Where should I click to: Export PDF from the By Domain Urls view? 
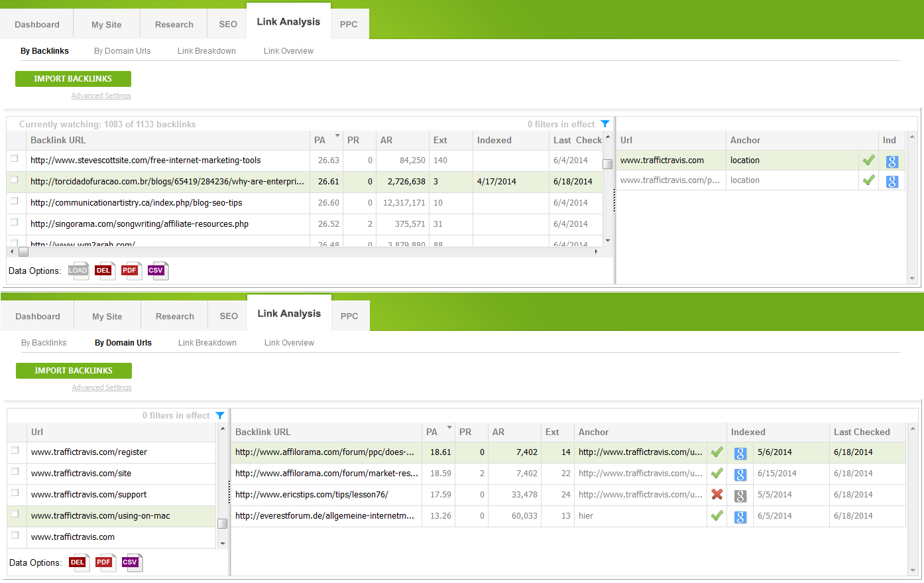click(105, 562)
